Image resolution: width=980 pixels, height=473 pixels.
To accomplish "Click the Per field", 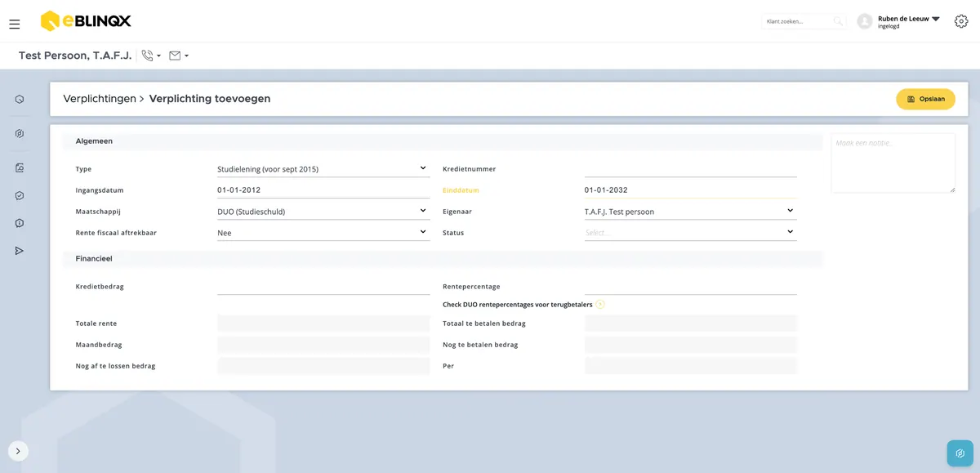I will [691, 366].
